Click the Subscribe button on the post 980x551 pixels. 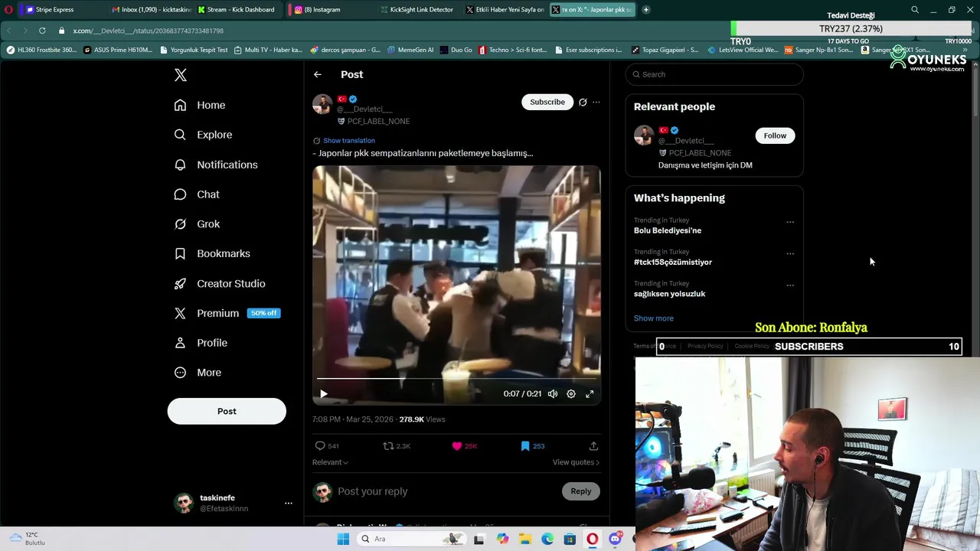pos(547,102)
